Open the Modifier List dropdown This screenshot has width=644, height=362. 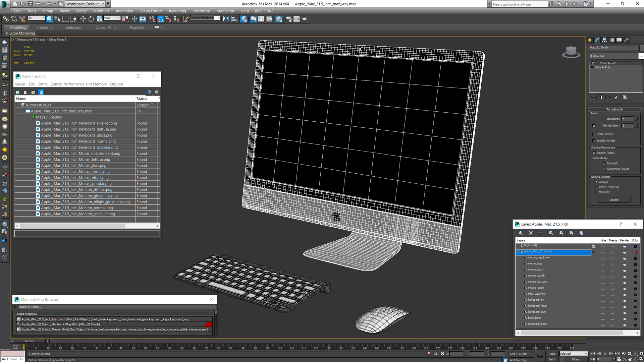pos(641,56)
